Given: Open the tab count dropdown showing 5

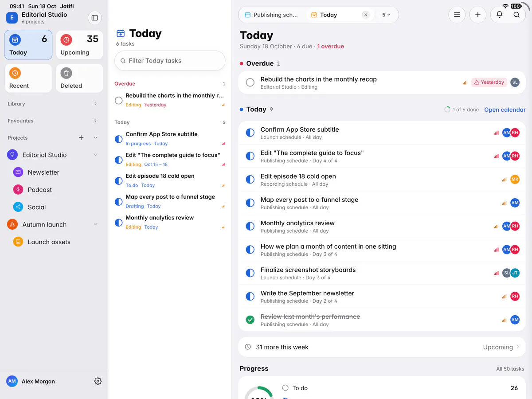Looking at the screenshot, I should pos(386,15).
